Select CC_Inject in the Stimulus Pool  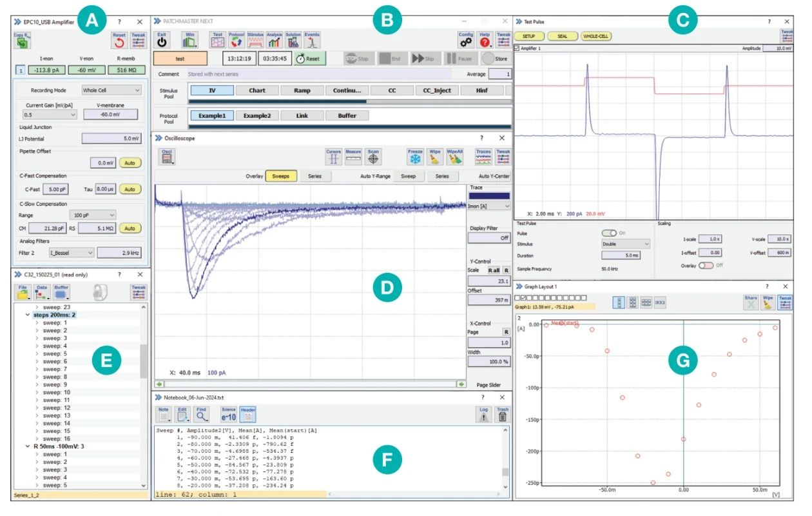[x=438, y=91]
